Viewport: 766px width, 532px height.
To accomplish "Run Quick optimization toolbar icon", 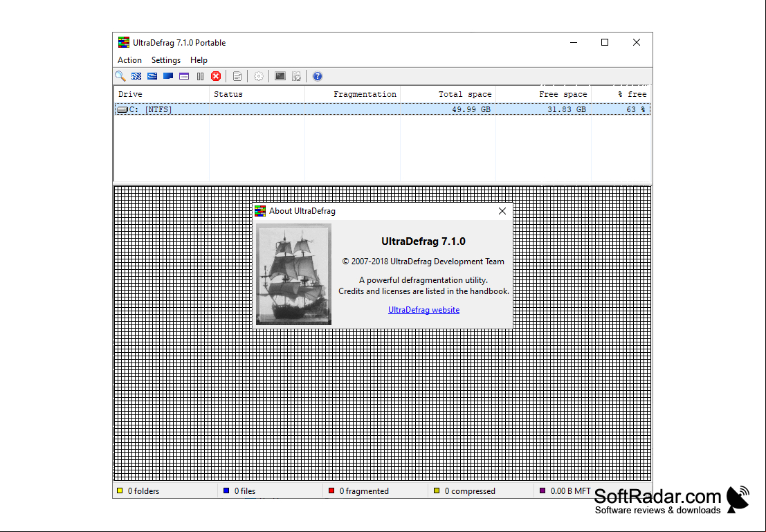I will pos(152,76).
